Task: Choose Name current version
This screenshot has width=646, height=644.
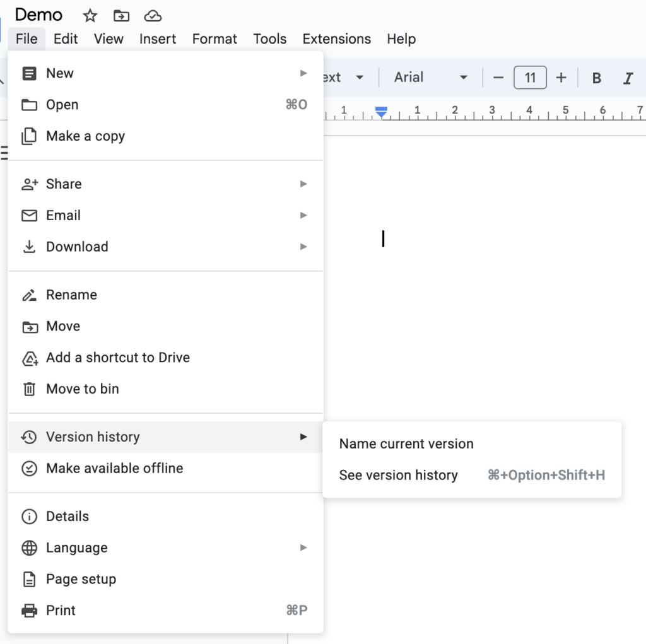Action: point(406,444)
